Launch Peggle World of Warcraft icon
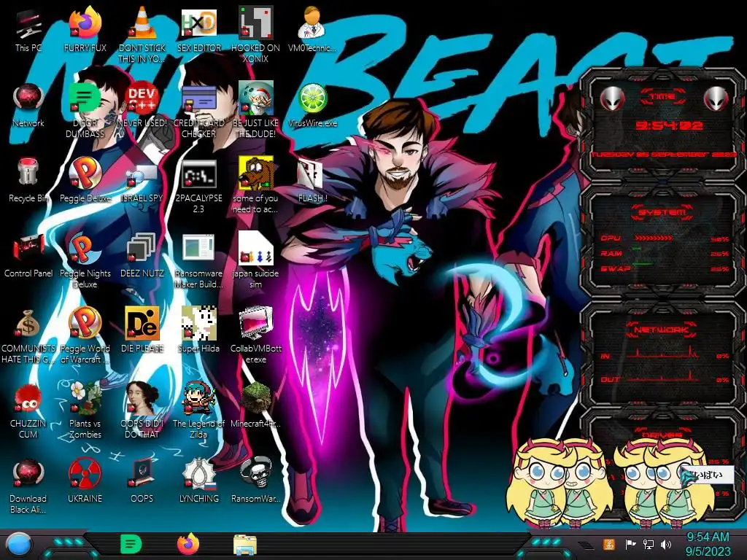Screen dimensions: 747x560 click(85, 324)
